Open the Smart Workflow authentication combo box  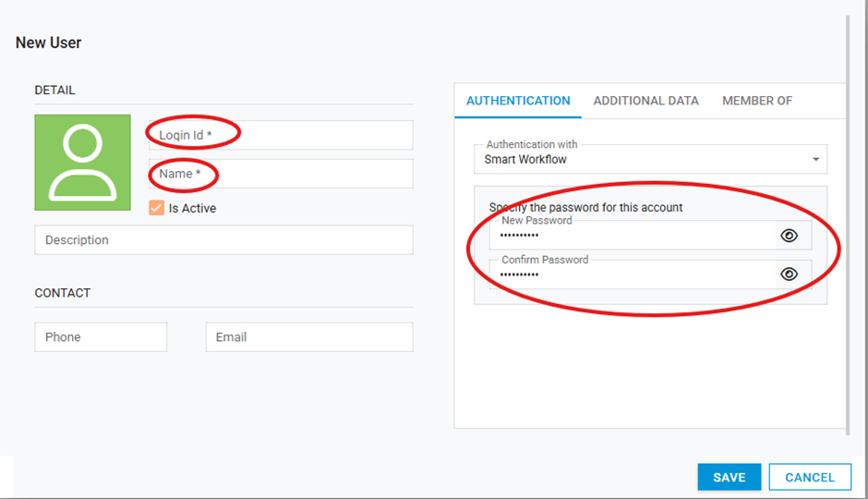pyautogui.click(x=646, y=159)
